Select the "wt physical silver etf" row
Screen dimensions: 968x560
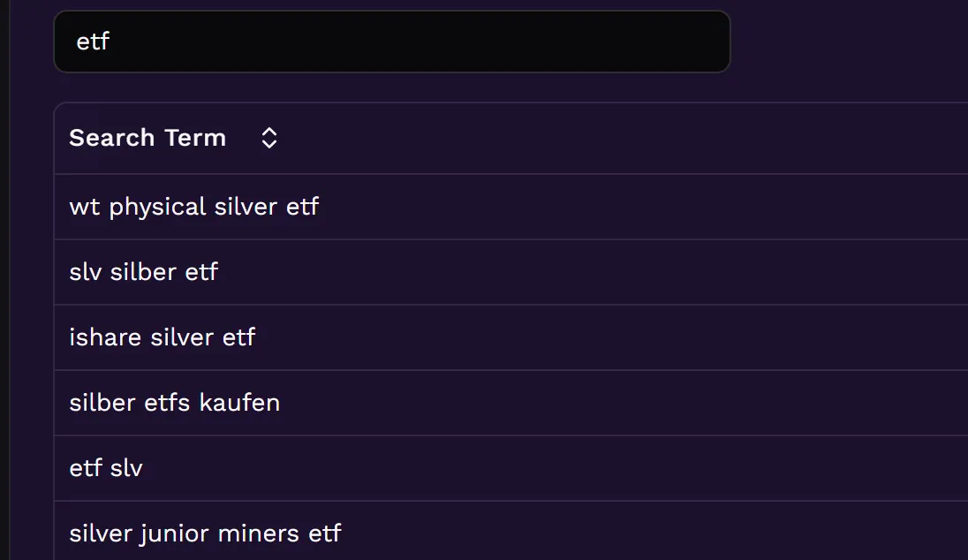(193, 207)
